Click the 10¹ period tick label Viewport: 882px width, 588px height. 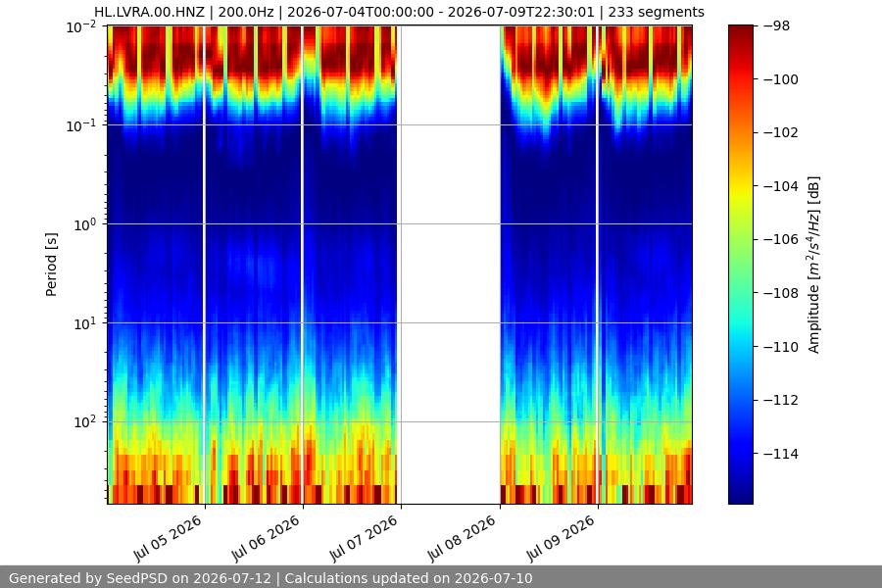point(85,323)
